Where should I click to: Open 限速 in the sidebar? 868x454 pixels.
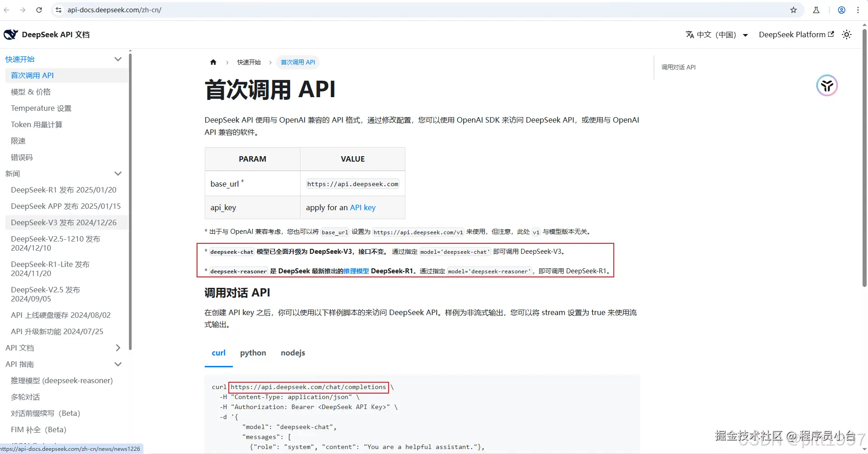(67, 141)
